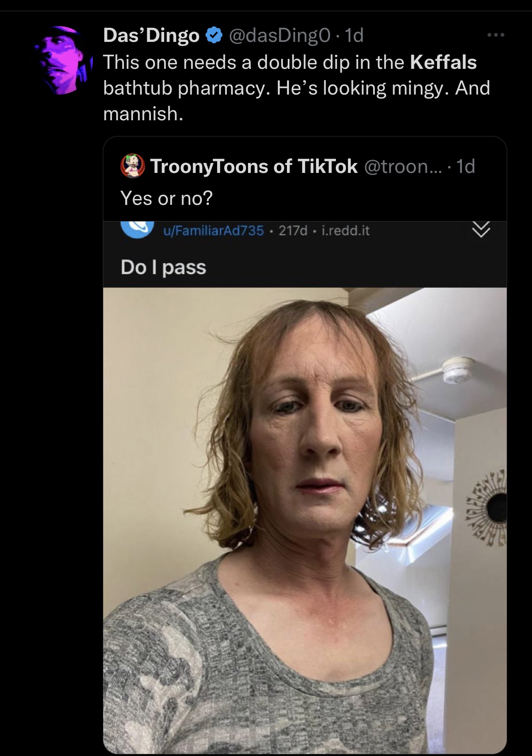Open TroonyToons of TikTok profile name
Image resolution: width=532 pixels, height=756 pixels.
[x=254, y=166]
